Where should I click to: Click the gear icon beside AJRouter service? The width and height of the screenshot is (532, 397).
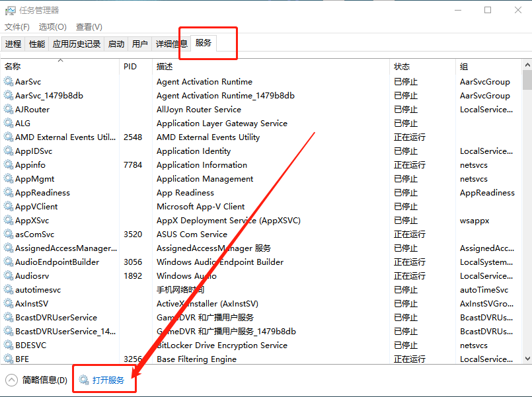9,110
